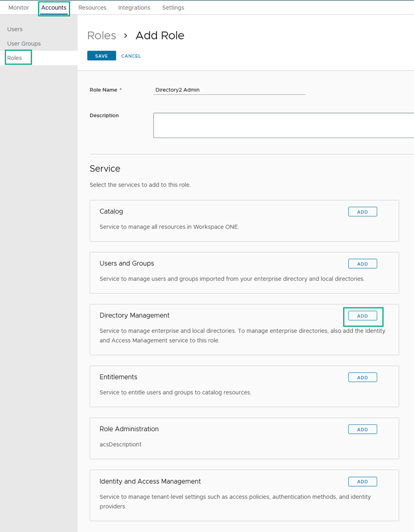Click 'Select the services to add' text
Viewport: 414px width, 532px height.
[x=140, y=185]
